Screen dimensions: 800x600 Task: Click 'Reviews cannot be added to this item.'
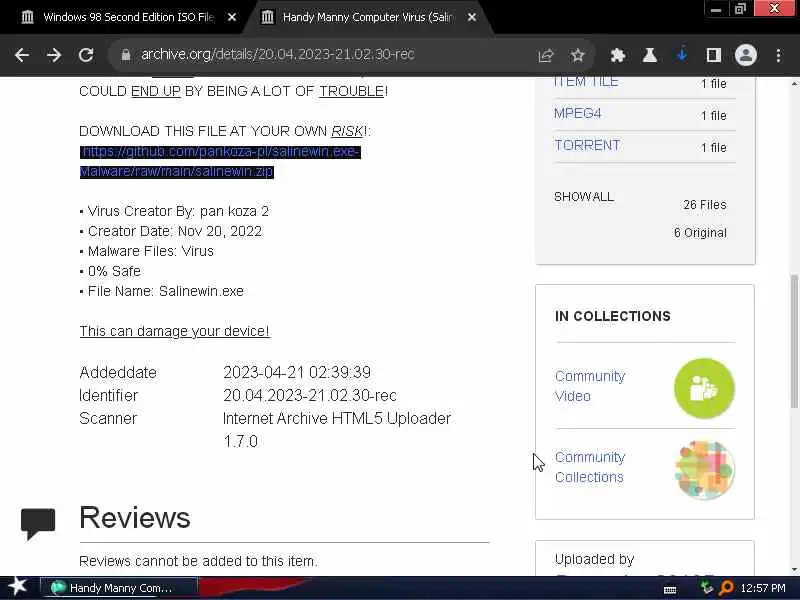[x=198, y=561]
